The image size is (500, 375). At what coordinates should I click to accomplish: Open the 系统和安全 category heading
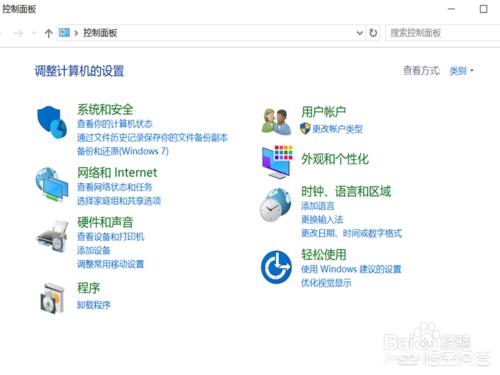point(105,109)
